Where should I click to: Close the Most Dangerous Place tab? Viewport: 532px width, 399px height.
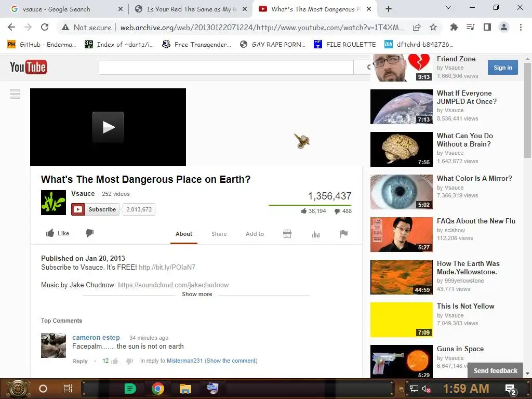pos(369,9)
